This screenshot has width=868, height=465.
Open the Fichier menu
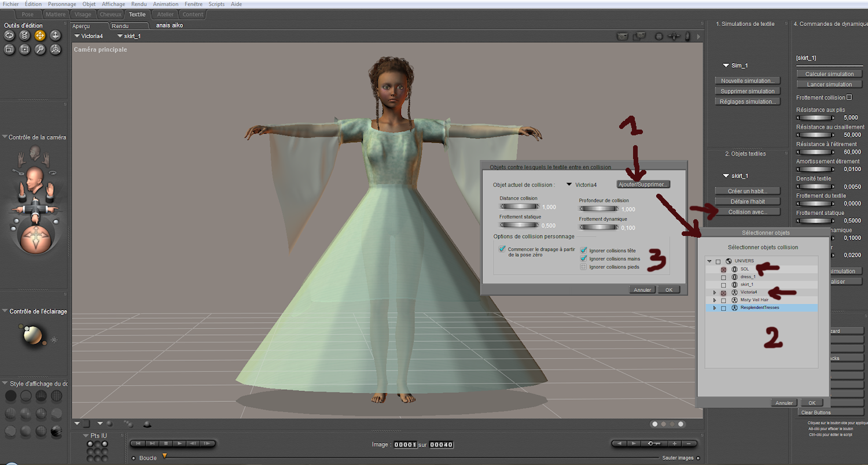pyautogui.click(x=11, y=4)
